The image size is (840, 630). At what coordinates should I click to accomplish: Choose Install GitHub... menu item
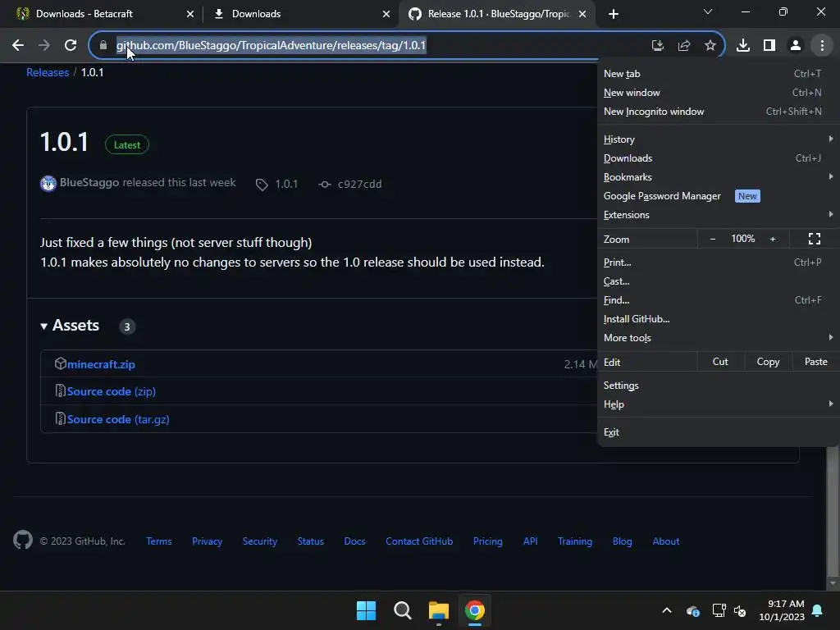[718, 319]
